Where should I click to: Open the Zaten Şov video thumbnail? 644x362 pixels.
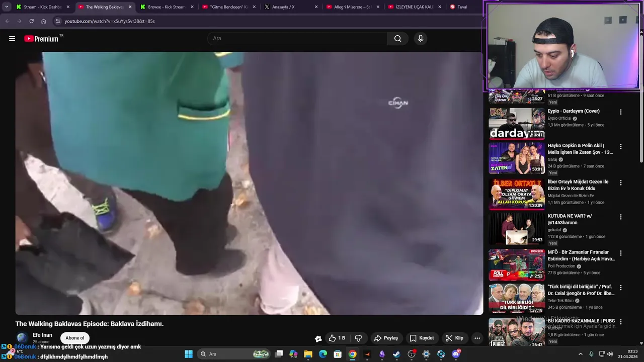click(x=517, y=158)
